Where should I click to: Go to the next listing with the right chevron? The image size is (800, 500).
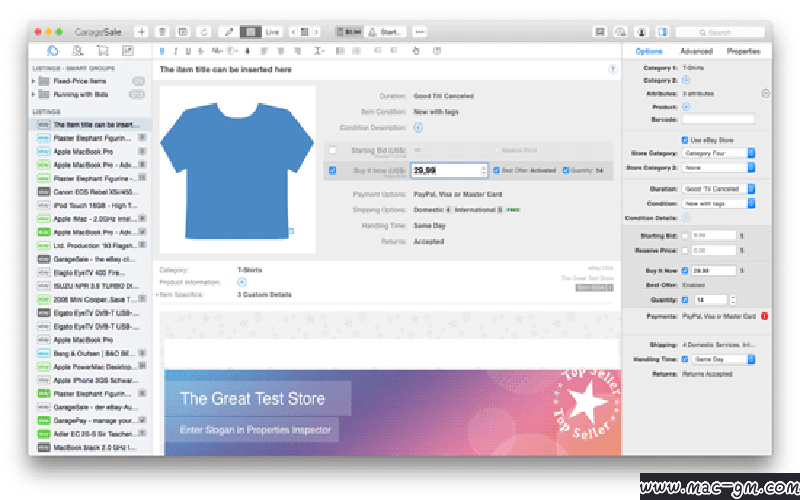coord(316,32)
